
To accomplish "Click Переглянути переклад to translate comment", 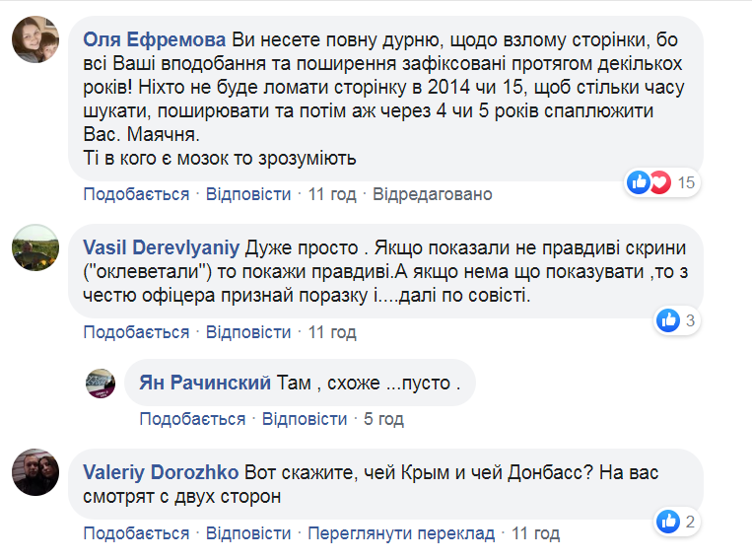I will [x=400, y=533].
